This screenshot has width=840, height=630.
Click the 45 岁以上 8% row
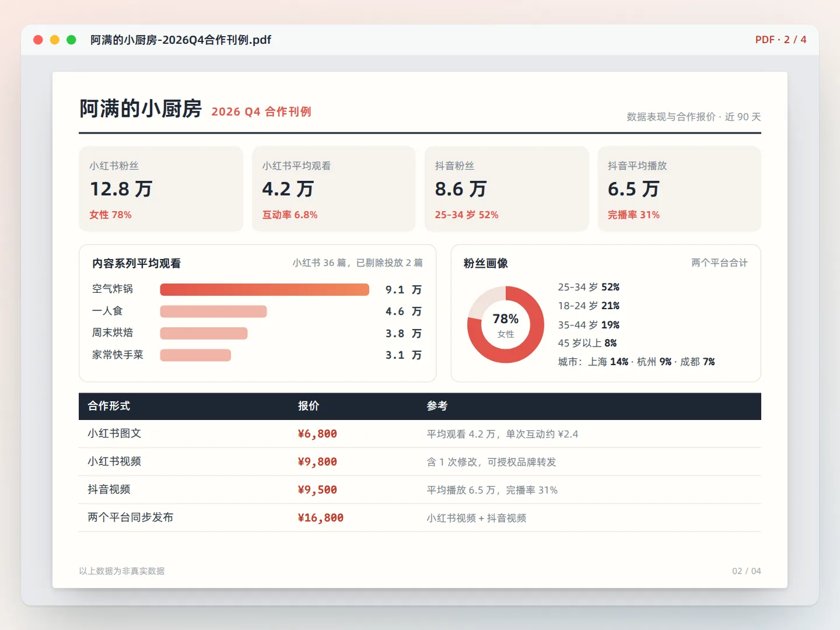click(x=587, y=343)
